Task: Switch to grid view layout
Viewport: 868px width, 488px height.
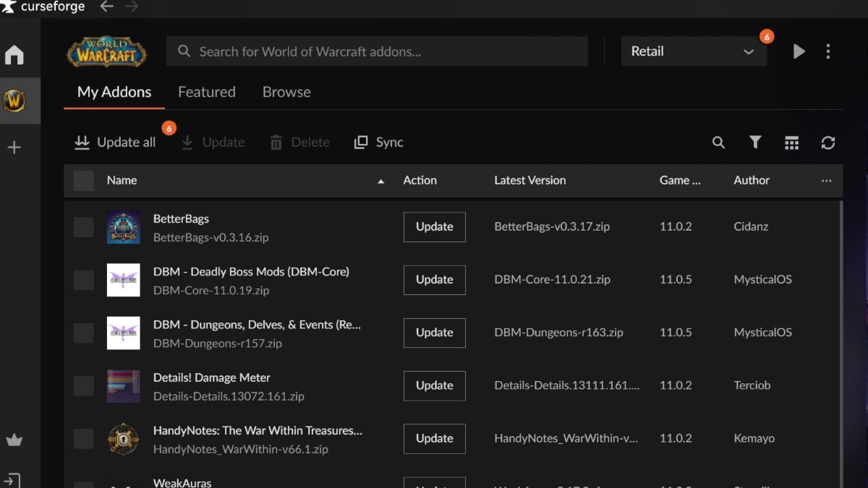Action: tap(791, 142)
